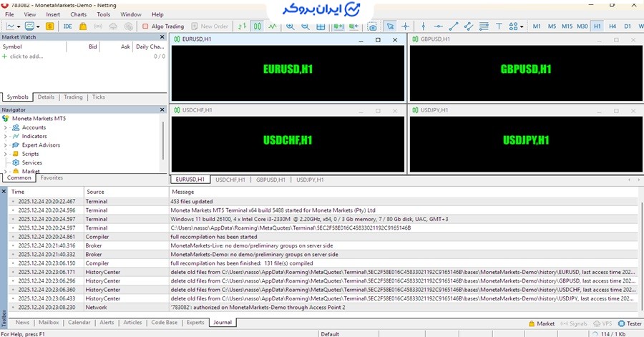Open the Charts menu
The width and height of the screenshot is (644, 337).
[x=78, y=14]
